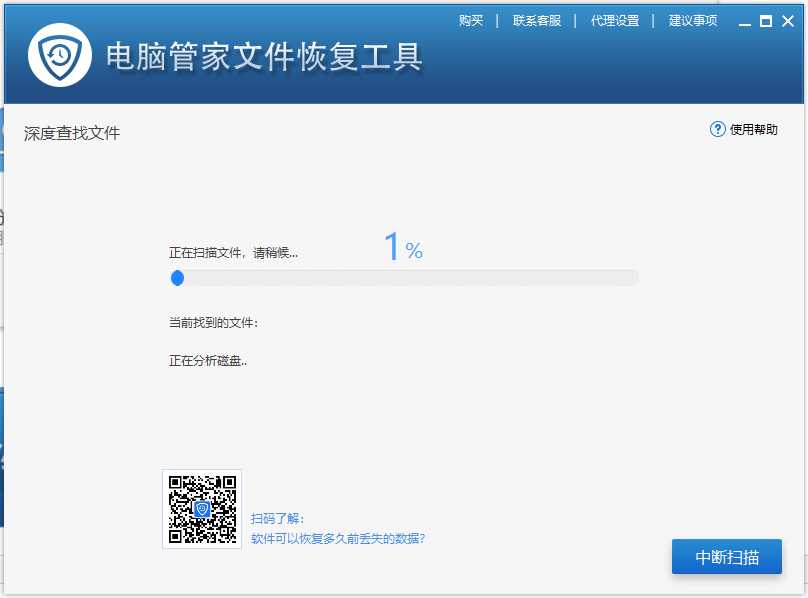808x598 pixels.
Task: Click the 正在分析磁盘.. status text
Action: [x=208, y=361]
